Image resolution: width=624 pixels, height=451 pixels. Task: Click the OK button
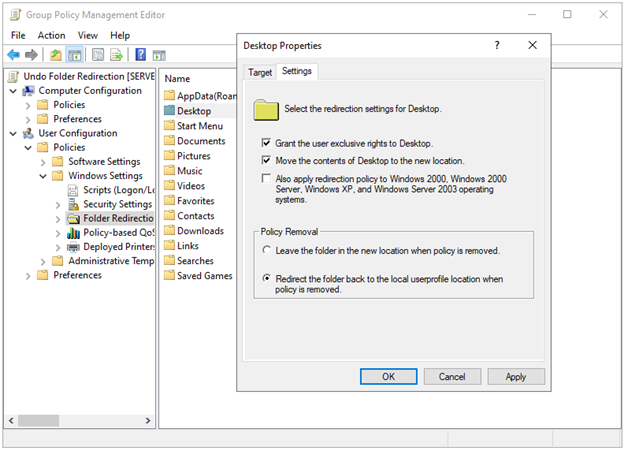point(388,377)
